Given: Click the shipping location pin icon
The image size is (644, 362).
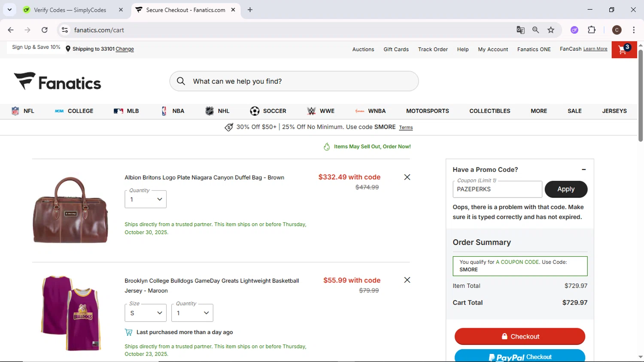Looking at the screenshot, I should point(68,49).
